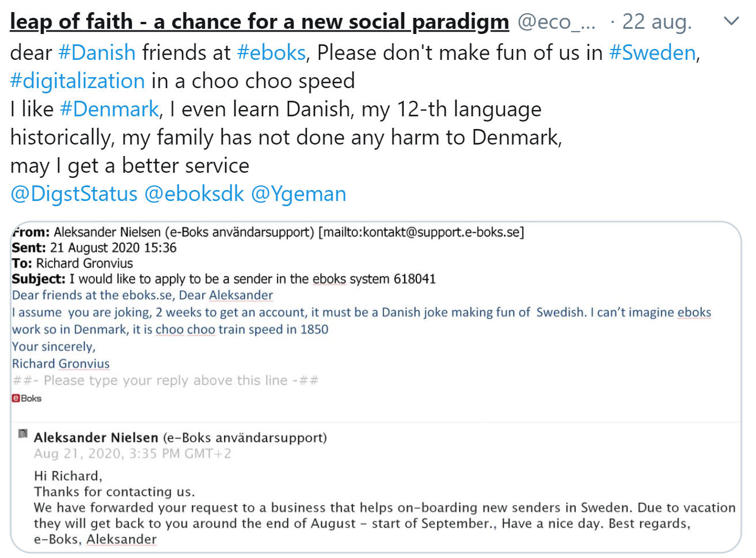
Task: Open the leap of faith profile name
Action: coord(260,22)
